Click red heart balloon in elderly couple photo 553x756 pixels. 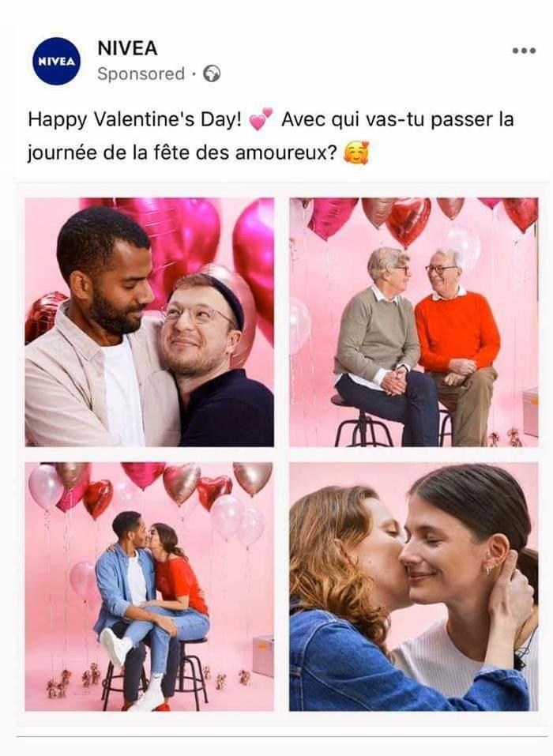pyautogui.click(x=409, y=221)
